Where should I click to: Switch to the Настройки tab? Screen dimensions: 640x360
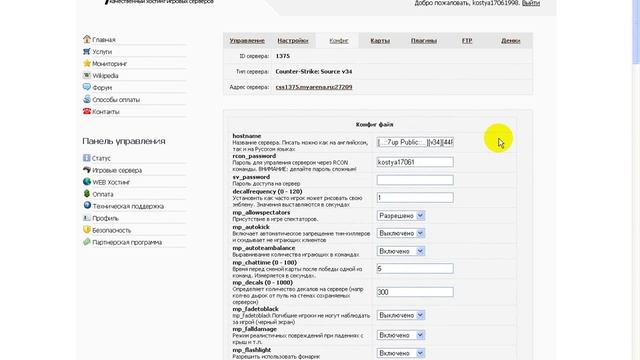[293, 41]
